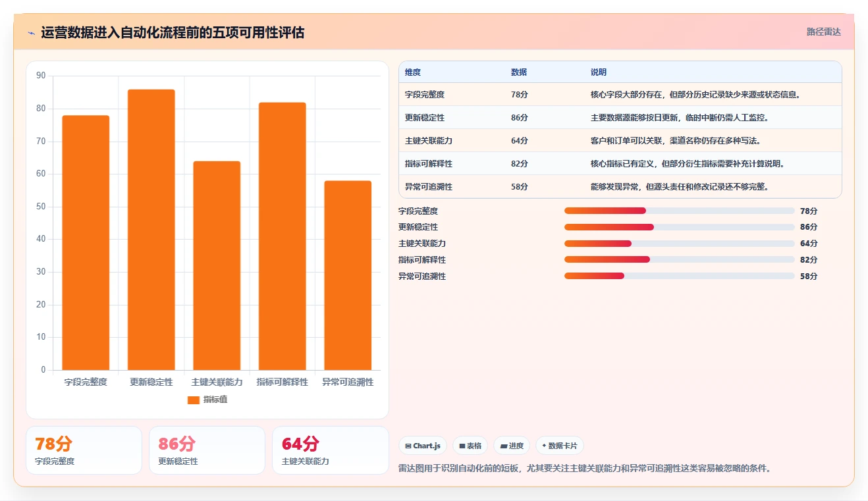Click the 58分 cell in the table
This screenshot has height=501, width=868.
[x=520, y=187]
